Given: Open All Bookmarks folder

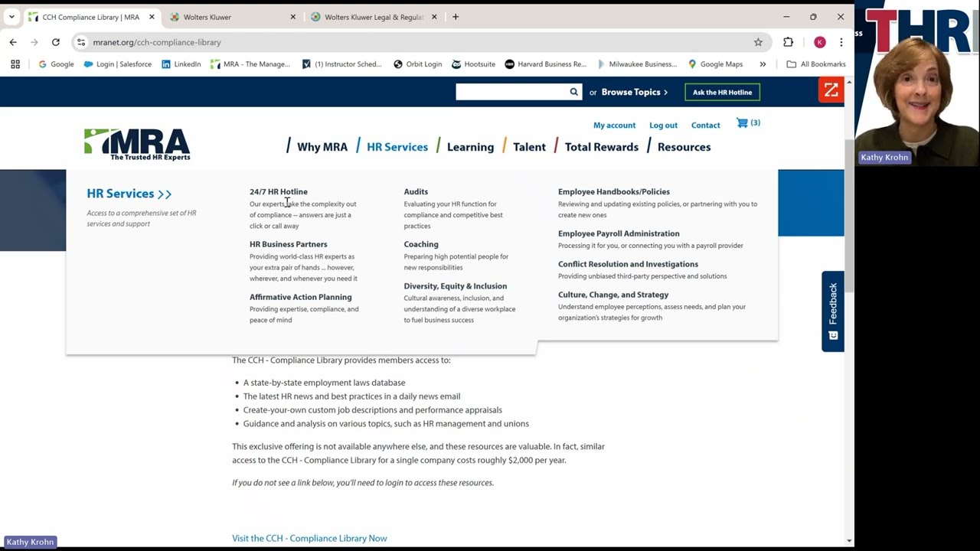Looking at the screenshot, I should (816, 64).
